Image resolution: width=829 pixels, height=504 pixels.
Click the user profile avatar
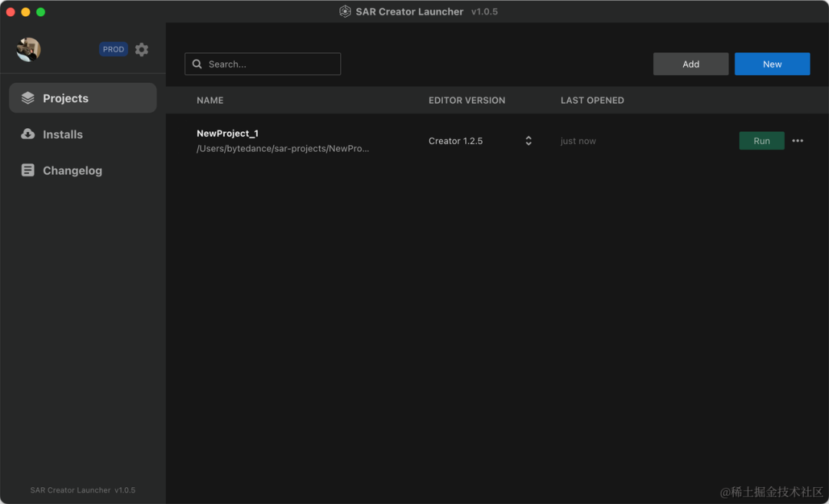click(28, 50)
